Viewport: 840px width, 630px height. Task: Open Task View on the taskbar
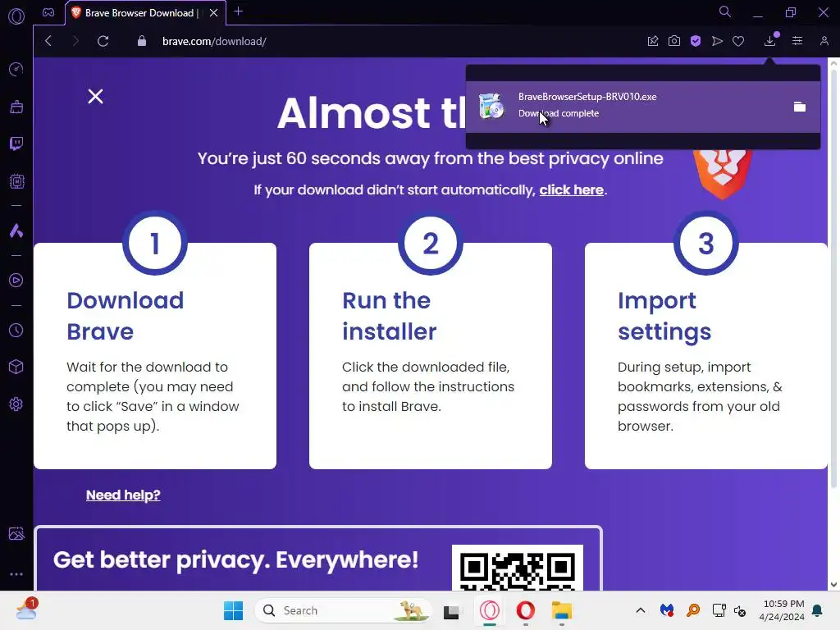tap(451, 610)
